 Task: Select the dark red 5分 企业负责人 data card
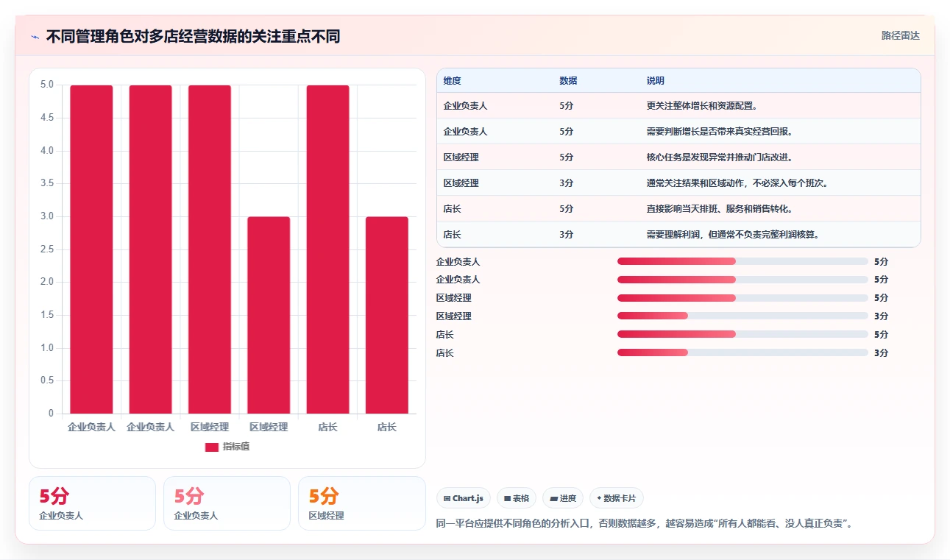92,503
